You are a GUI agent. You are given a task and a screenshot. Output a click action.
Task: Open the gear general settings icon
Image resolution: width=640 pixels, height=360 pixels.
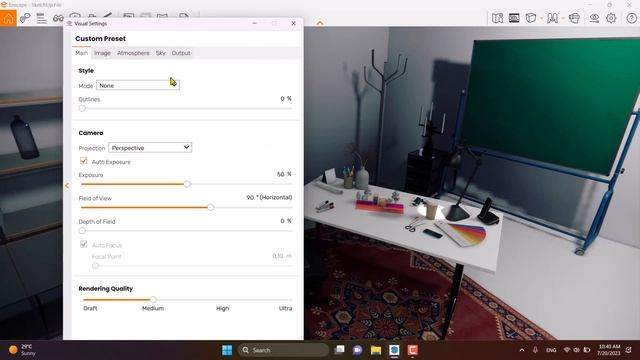click(611, 18)
